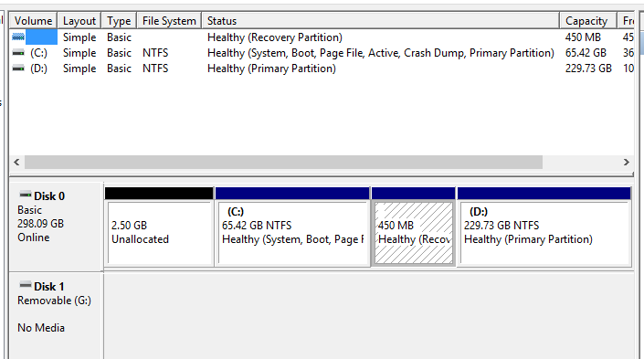The height and width of the screenshot is (359, 644).
Task: Sort by the Volume column header
Action: 33,20
